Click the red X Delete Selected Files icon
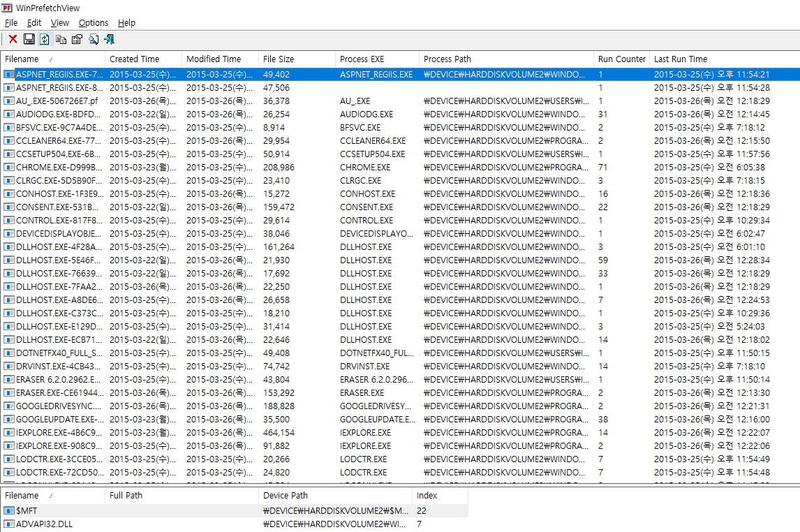 [13, 39]
